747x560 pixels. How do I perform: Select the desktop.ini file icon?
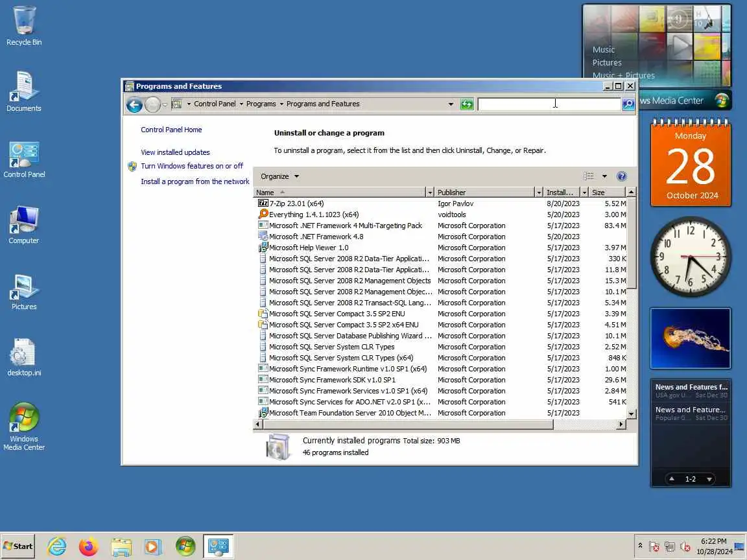coord(24,357)
